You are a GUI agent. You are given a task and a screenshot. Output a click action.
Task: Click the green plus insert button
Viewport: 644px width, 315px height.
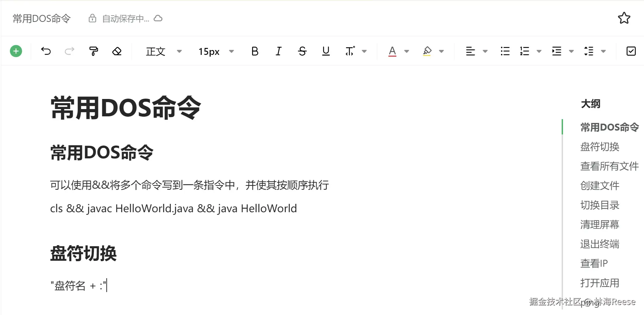click(x=16, y=51)
